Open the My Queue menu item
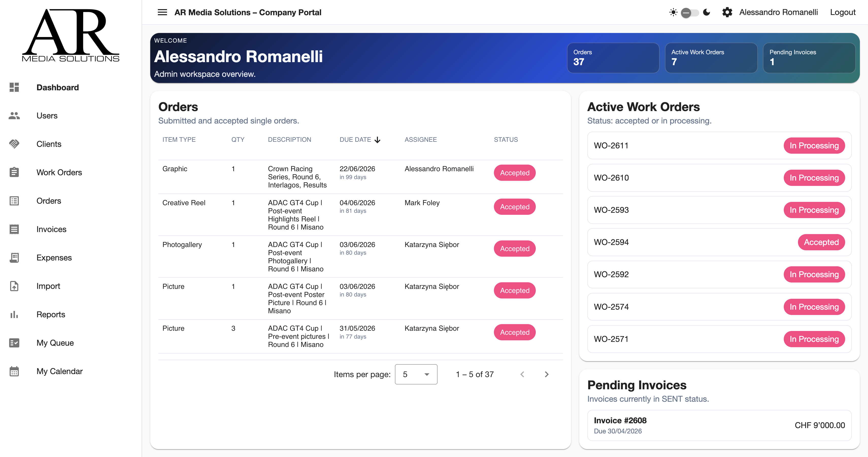 coord(55,343)
